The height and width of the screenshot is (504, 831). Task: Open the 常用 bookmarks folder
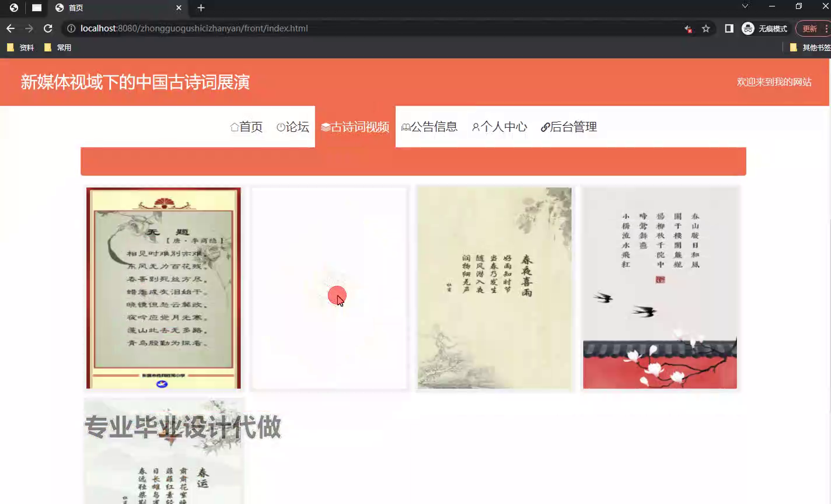tap(58, 47)
